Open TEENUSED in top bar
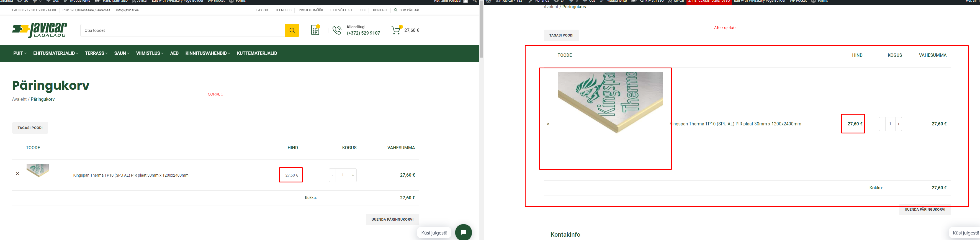This screenshot has height=240, width=980. [284, 10]
